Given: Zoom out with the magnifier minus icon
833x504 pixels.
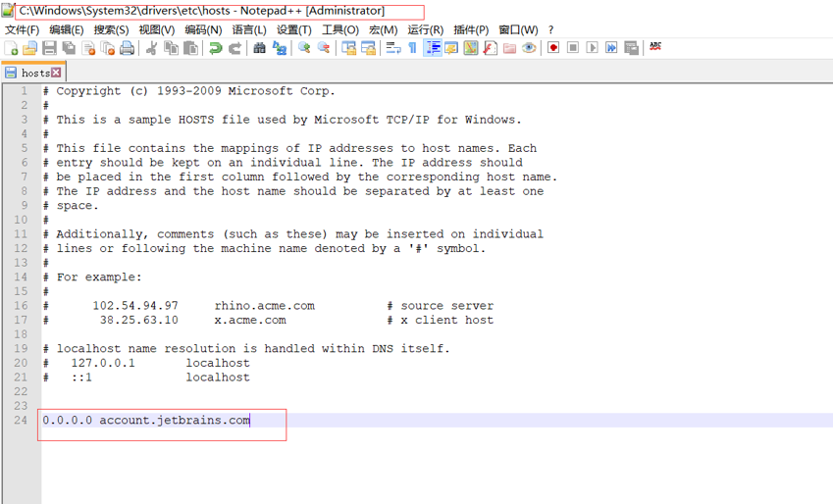Looking at the screenshot, I should (323, 48).
